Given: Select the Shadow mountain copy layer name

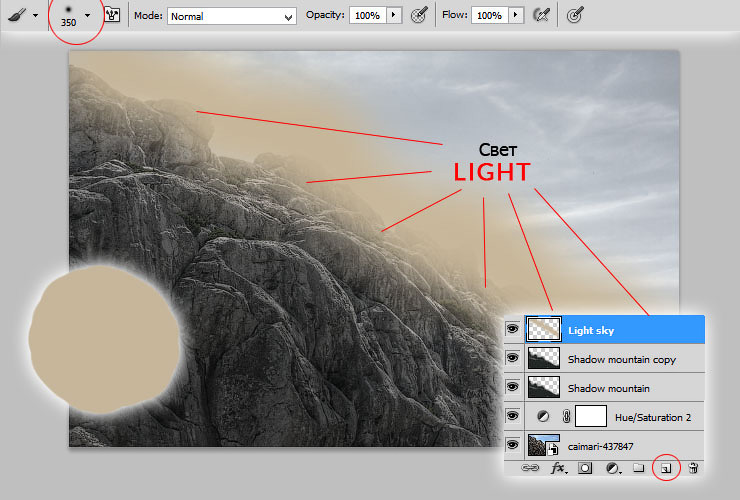Looking at the screenshot, I should coord(622,360).
